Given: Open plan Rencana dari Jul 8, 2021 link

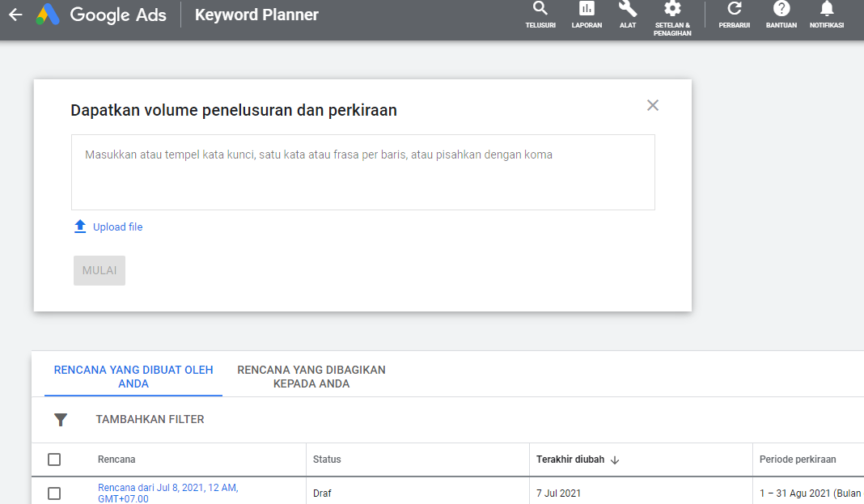Looking at the screenshot, I should 167,493.
